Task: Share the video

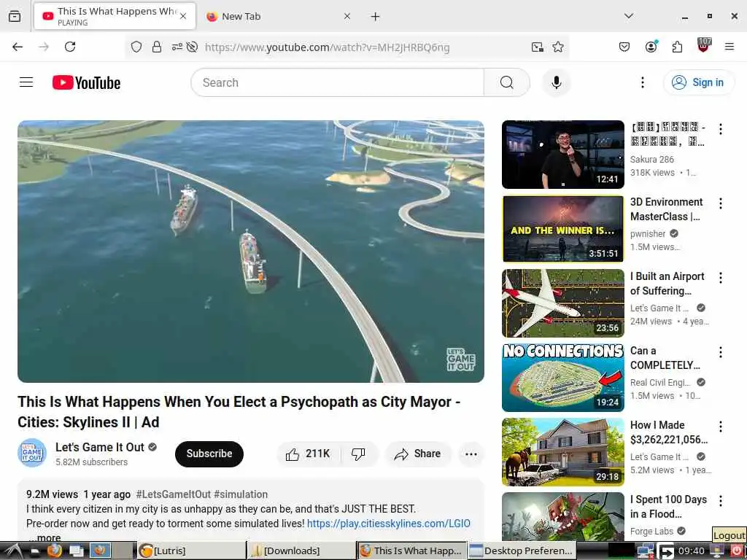Action: coord(418,454)
